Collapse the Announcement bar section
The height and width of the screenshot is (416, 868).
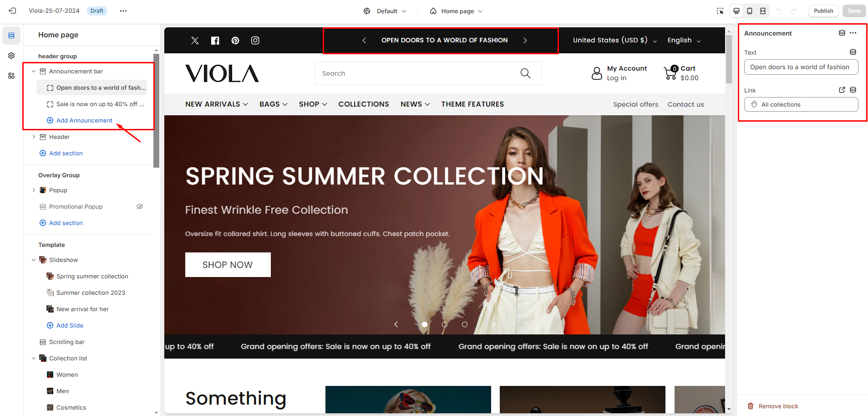34,71
